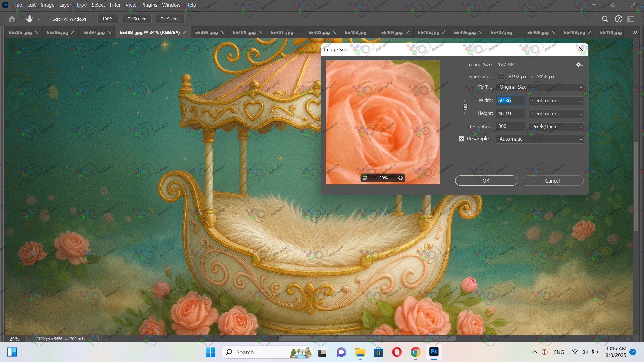This screenshot has height=362, width=644.
Task: Toggle the constrain proportions chain link
Action: [465, 107]
